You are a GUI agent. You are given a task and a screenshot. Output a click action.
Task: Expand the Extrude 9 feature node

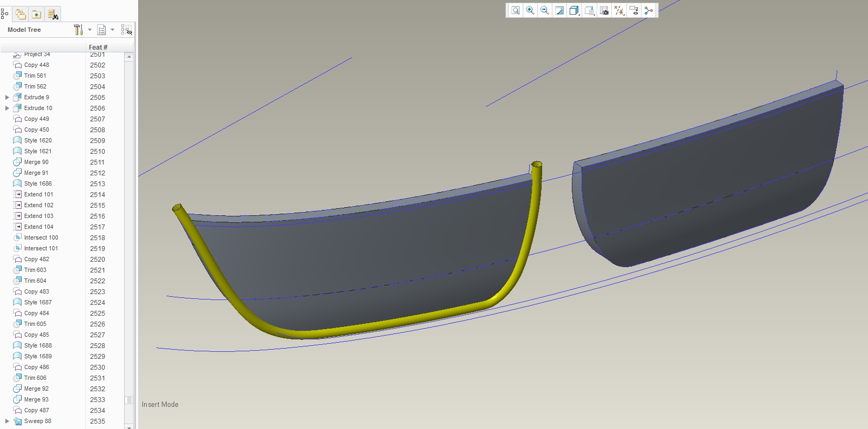(x=7, y=97)
